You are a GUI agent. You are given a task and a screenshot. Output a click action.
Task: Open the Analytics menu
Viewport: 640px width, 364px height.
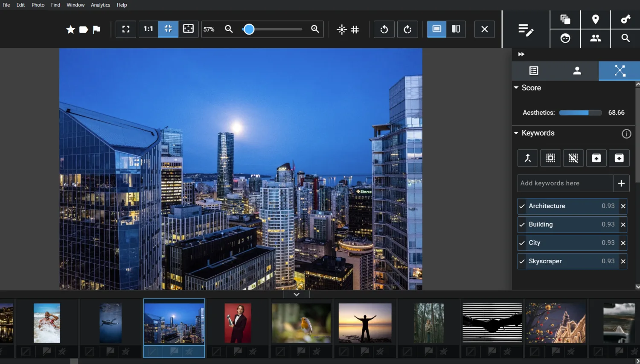pyautogui.click(x=100, y=5)
